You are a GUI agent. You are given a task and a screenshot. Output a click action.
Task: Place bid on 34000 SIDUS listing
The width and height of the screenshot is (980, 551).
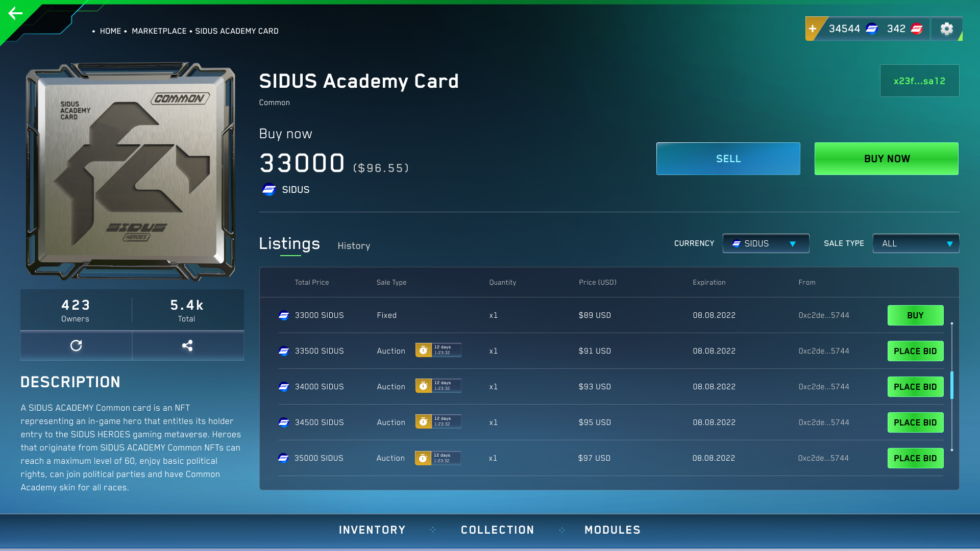915,387
